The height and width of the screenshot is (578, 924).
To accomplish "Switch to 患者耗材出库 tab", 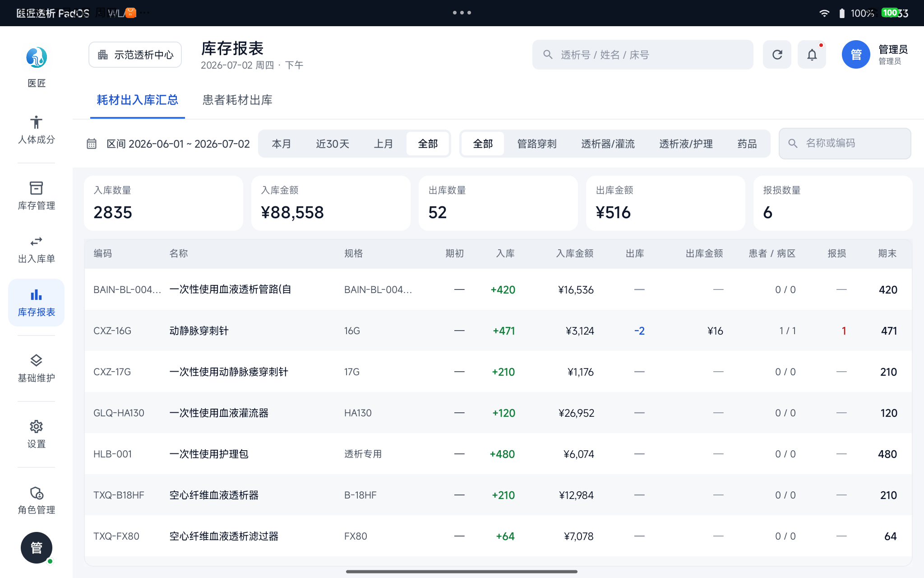I will (x=237, y=100).
